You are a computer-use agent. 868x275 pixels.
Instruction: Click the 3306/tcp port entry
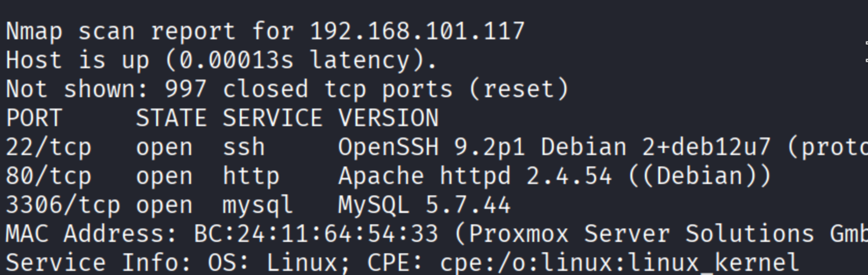click(63, 205)
